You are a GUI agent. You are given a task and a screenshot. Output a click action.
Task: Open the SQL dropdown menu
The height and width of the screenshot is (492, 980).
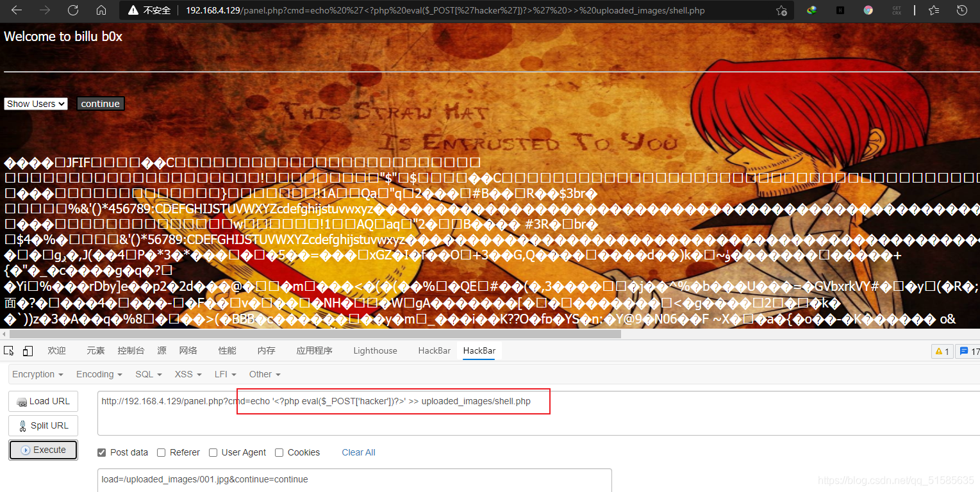[x=149, y=374]
